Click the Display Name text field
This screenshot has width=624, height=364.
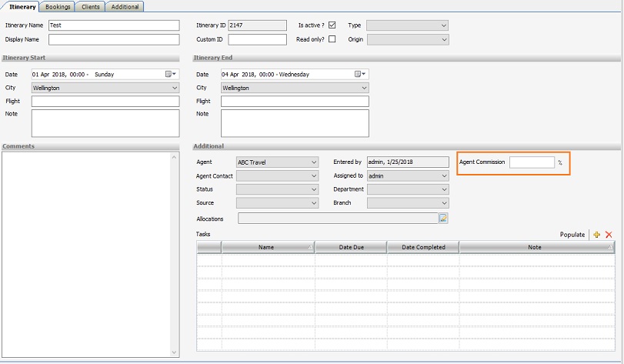[113, 39]
